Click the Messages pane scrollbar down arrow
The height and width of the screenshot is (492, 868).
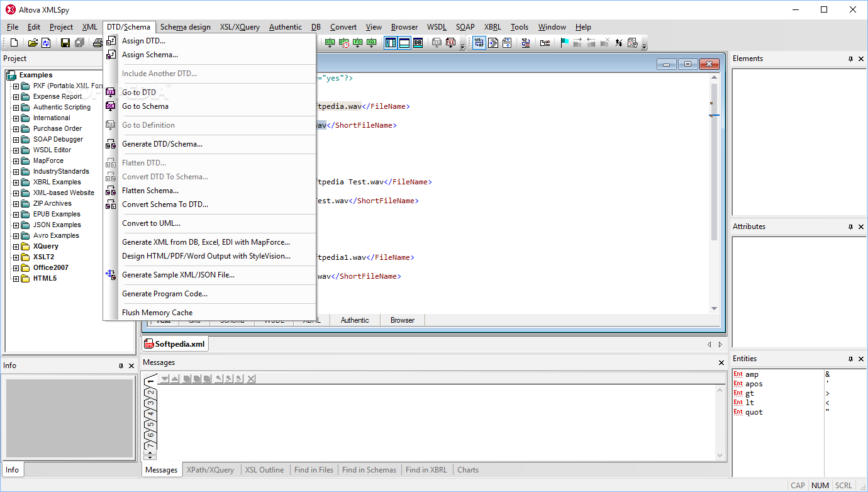pos(721,456)
